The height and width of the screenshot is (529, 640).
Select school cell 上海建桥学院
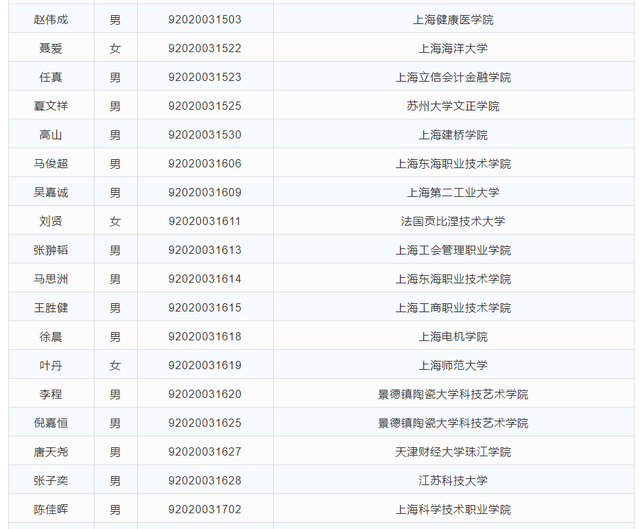tap(453, 135)
